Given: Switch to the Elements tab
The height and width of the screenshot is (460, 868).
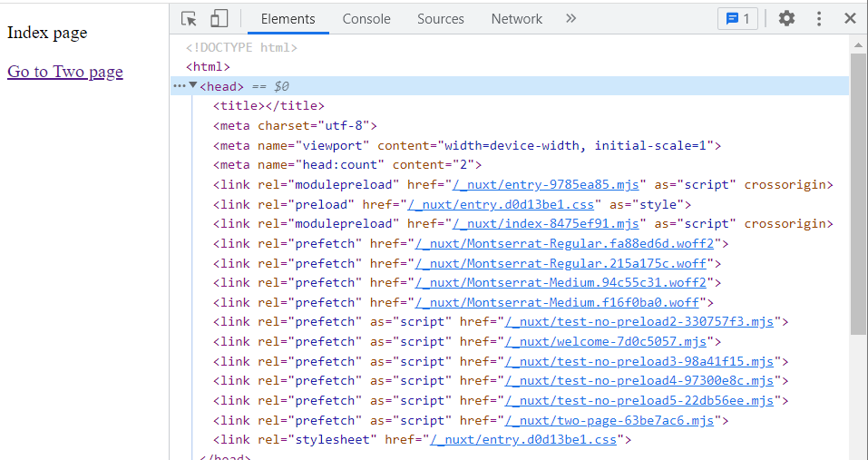Looking at the screenshot, I should point(288,19).
